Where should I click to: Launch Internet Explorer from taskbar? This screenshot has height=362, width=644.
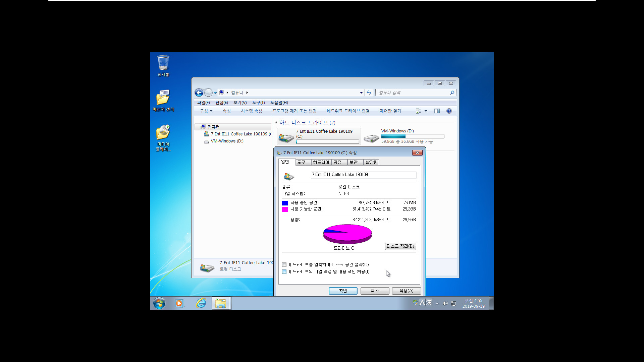201,303
